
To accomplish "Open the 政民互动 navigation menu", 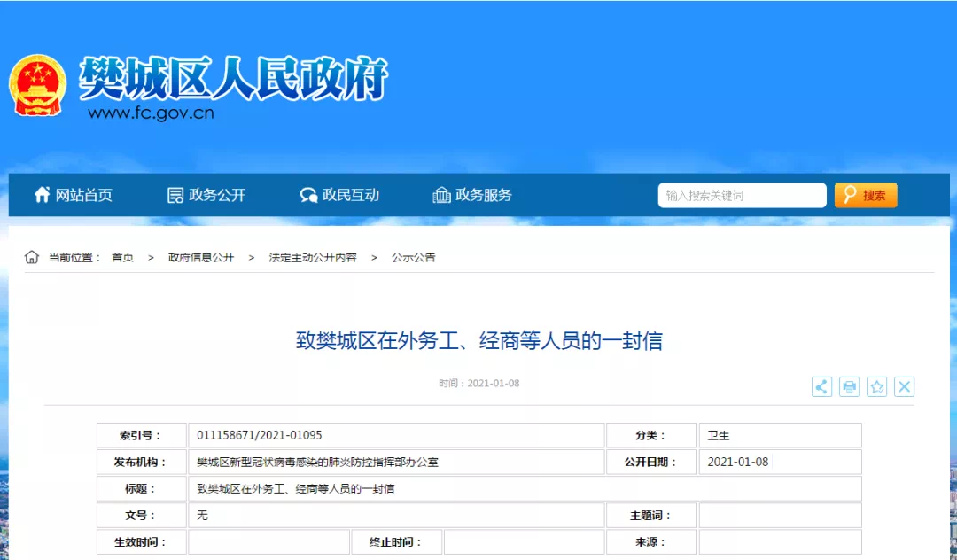I will tap(340, 195).
